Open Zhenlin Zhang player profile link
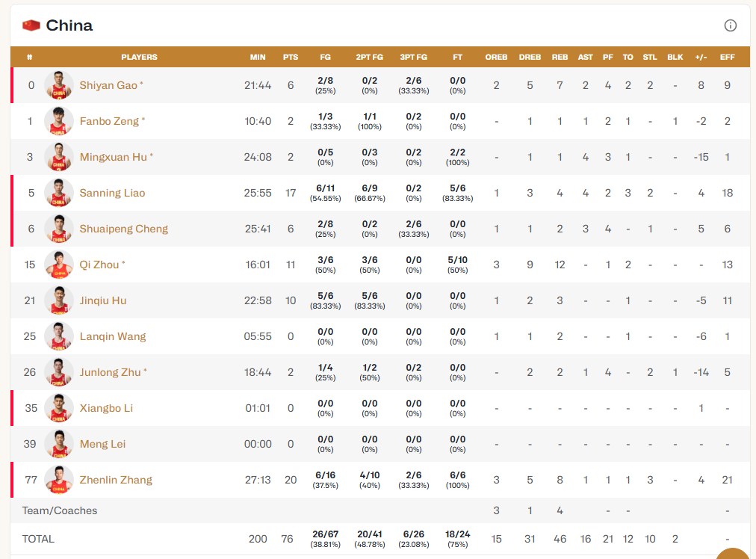Screen dimensions: 756x559 [x=117, y=480]
